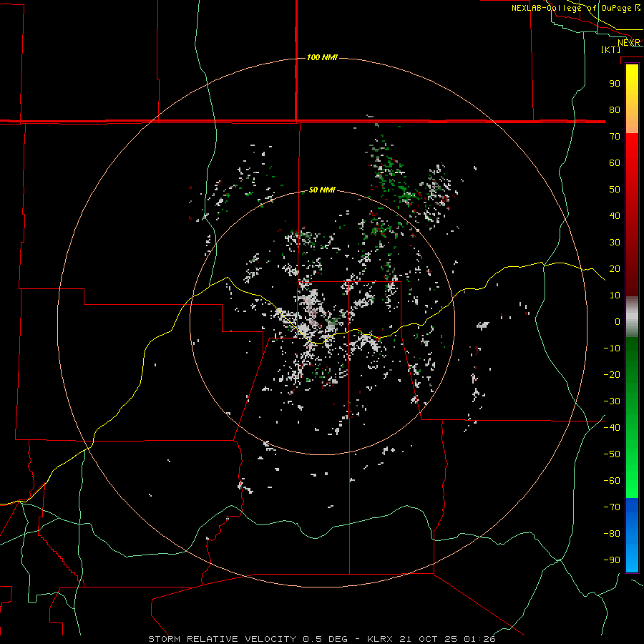The image size is (644, 644).
Task: Click the 21 OCT 25 date text
Action: (x=428, y=639)
